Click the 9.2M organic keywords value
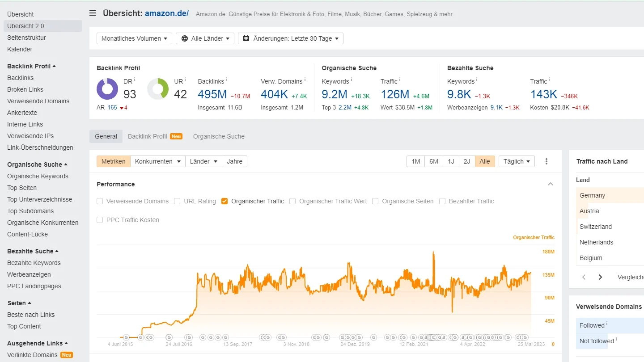644x362 pixels. (335, 94)
